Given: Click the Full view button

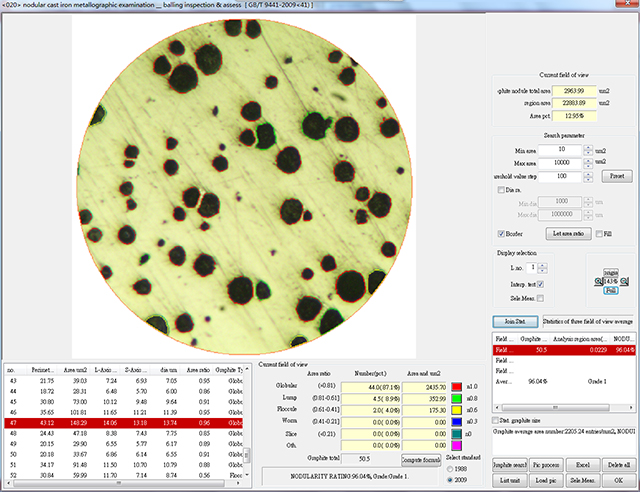Looking at the screenshot, I should [611, 290].
